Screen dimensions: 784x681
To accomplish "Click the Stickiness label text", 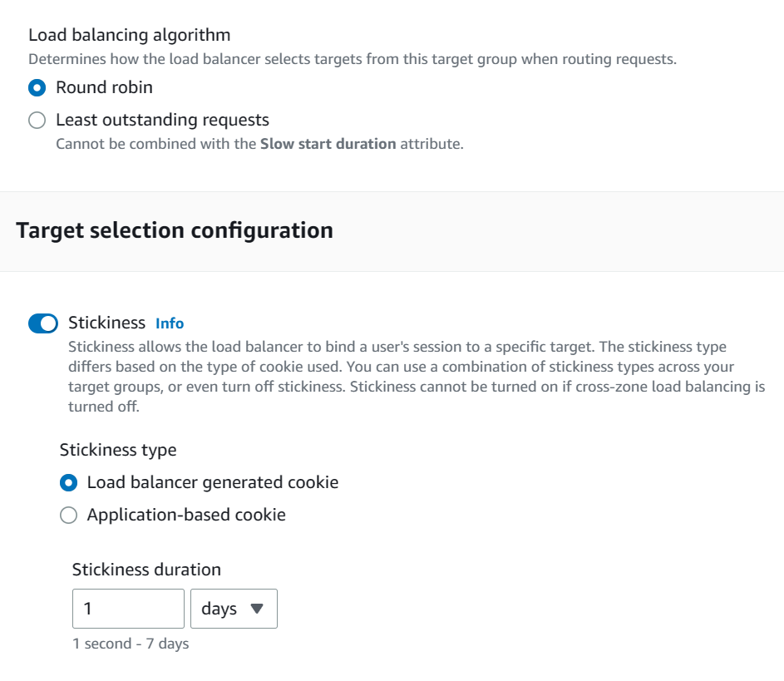I will pyautogui.click(x=106, y=323).
